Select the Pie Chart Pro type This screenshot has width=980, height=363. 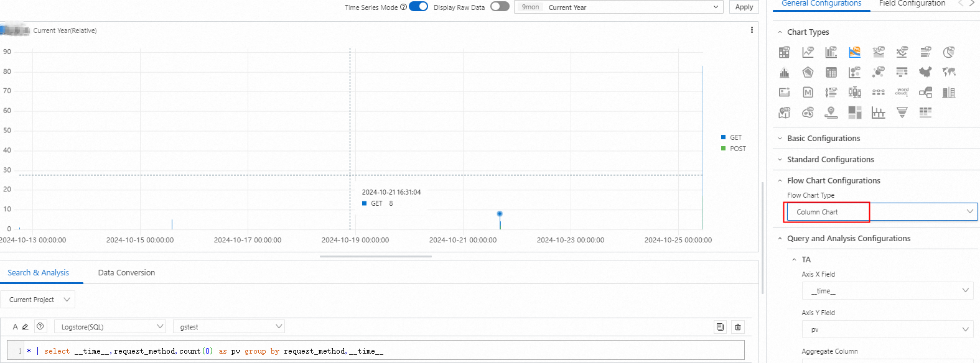coord(949,52)
